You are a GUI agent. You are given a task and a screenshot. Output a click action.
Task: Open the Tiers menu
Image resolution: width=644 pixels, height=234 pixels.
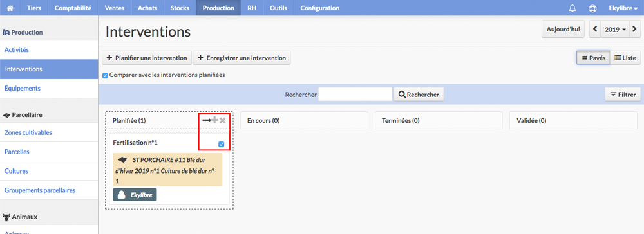[34, 8]
